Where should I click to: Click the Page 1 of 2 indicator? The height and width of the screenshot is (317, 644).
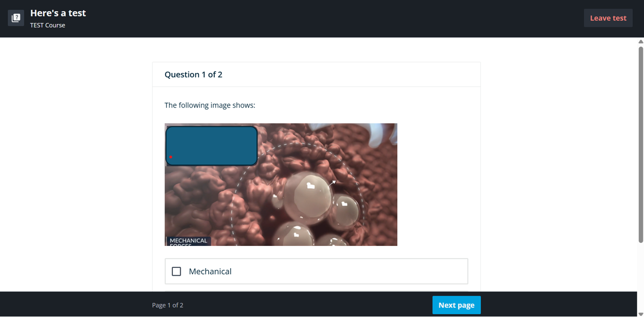167,305
